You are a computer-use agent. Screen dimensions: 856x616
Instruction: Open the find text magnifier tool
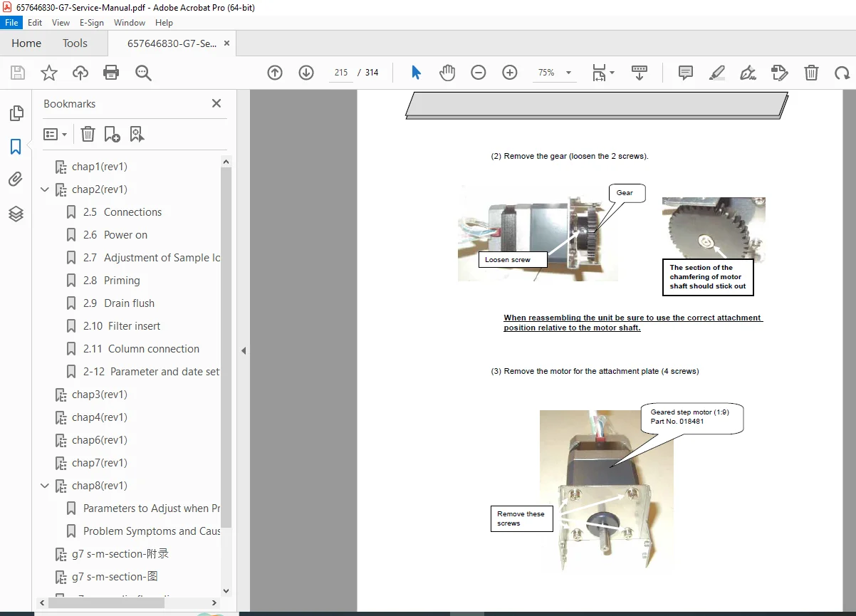pos(143,73)
